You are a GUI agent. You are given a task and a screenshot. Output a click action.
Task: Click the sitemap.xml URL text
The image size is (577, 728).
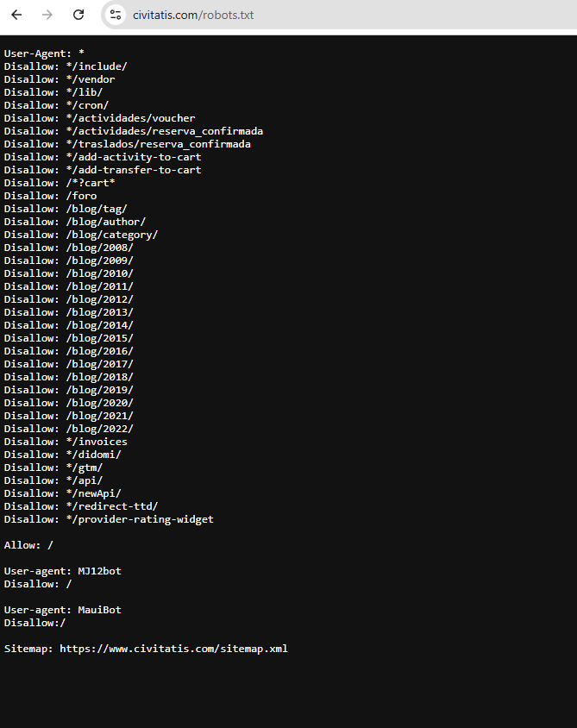[x=173, y=649]
